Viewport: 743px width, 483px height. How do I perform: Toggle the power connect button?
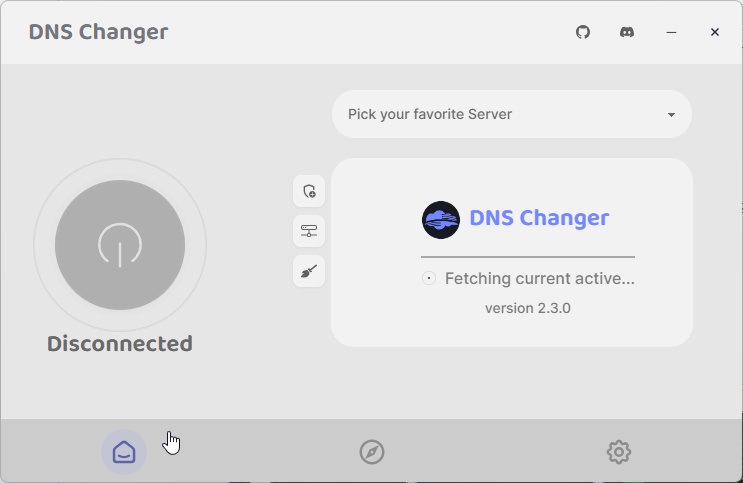(120, 245)
